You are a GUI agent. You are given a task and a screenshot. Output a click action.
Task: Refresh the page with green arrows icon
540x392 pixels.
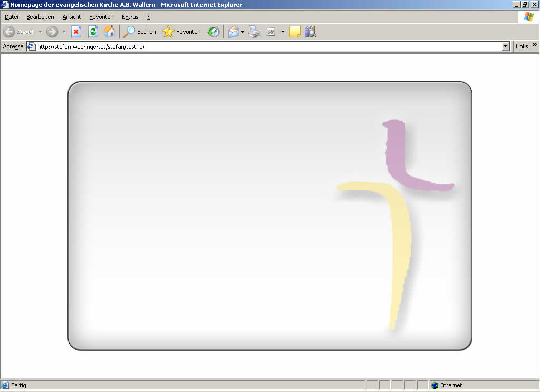(x=93, y=32)
